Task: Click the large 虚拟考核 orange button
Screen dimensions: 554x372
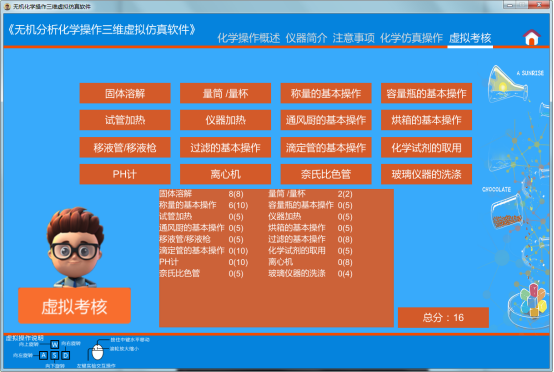Action: (x=75, y=306)
